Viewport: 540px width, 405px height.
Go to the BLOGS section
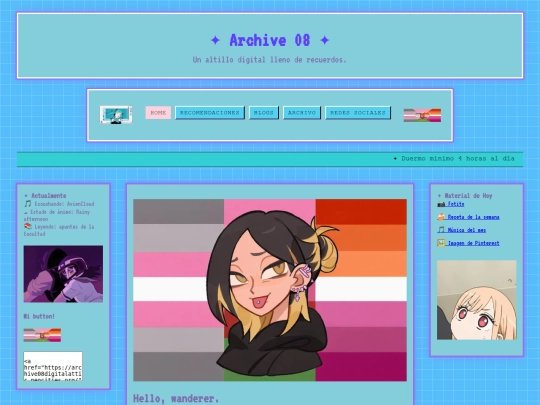point(264,113)
